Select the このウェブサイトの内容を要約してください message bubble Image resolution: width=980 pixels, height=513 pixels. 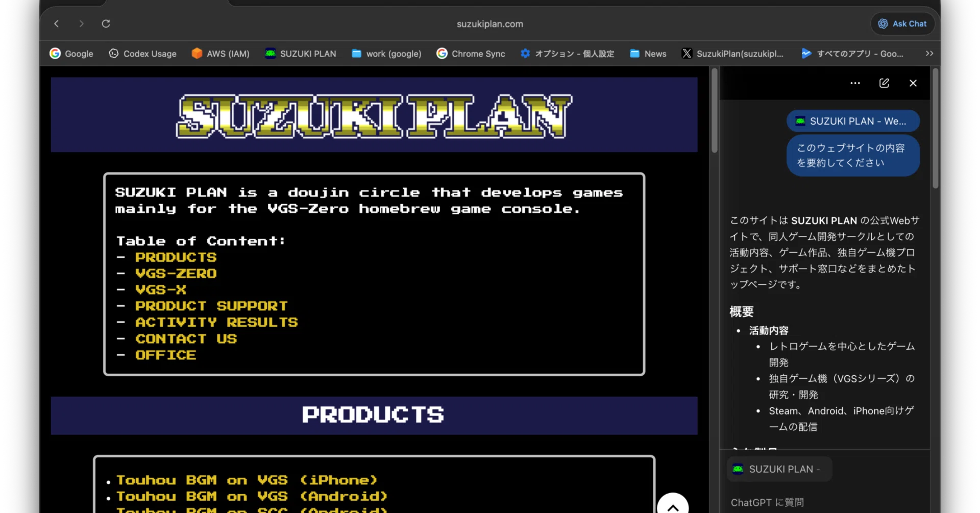pyautogui.click(x=853, y=155)
